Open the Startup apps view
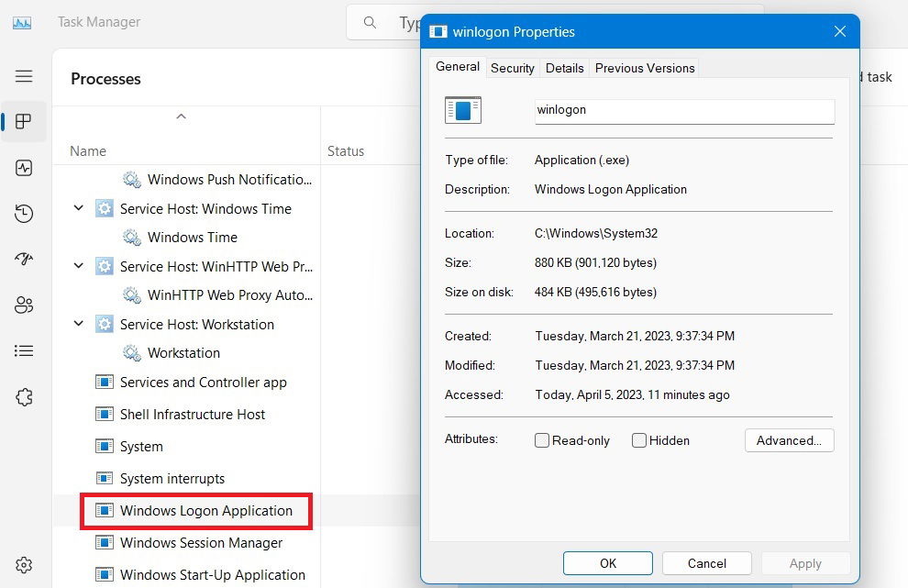Viewport: 908px width, 588px height. pyautogui.click(x=23, y=259)
